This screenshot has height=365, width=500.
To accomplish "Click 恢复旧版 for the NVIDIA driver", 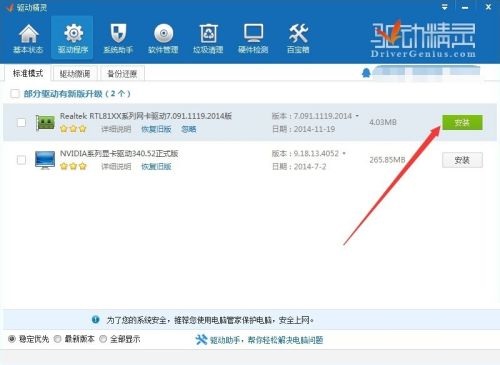I will click(156, 166).
